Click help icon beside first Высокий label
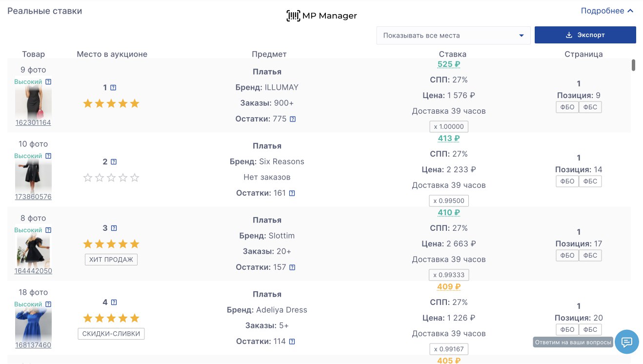 pyautogui.click(x=48, y=82)
